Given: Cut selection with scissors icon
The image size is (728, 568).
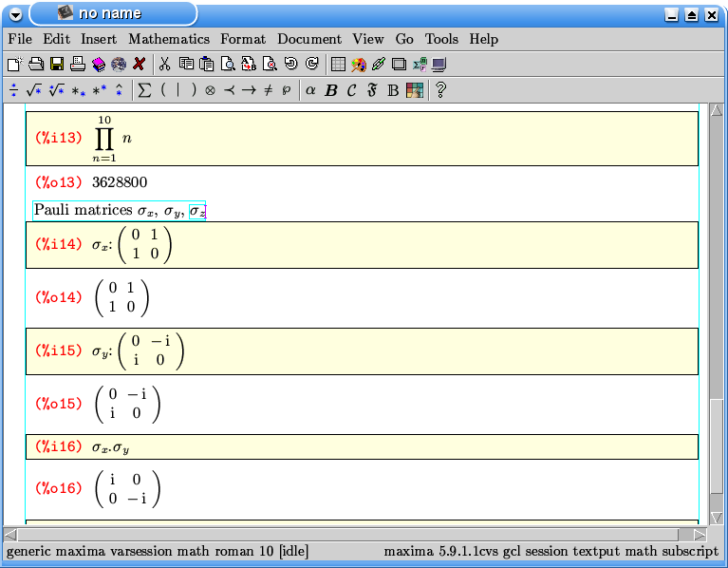Looking at the screenshot, I should tap(164, 64).
